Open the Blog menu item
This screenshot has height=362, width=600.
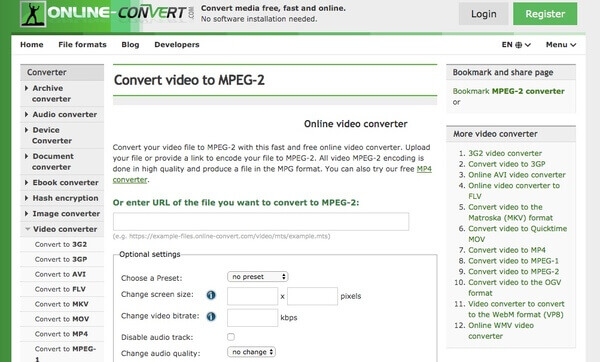click(x=130, y=45)
